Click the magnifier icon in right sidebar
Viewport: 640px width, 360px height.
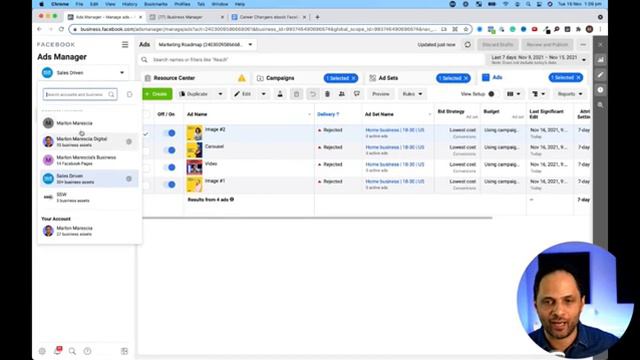(600, 105)
